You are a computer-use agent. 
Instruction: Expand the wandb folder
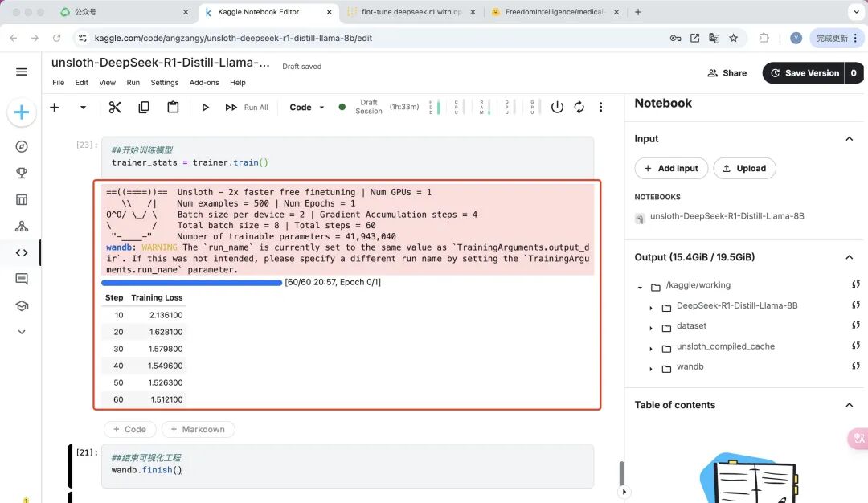[x=651, y=369]
